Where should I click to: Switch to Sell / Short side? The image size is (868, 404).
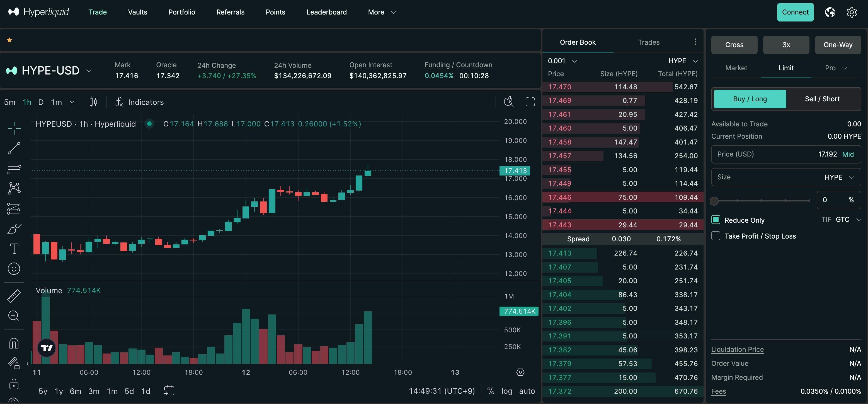822,99
